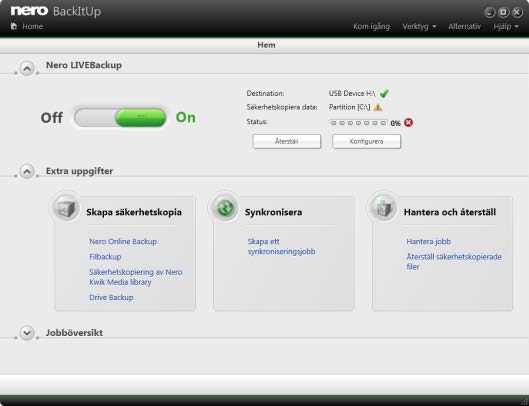Click the Skapa säkerhetskopia heading
529x406 pixels.
pyautogui.click(x=134, y=212)
